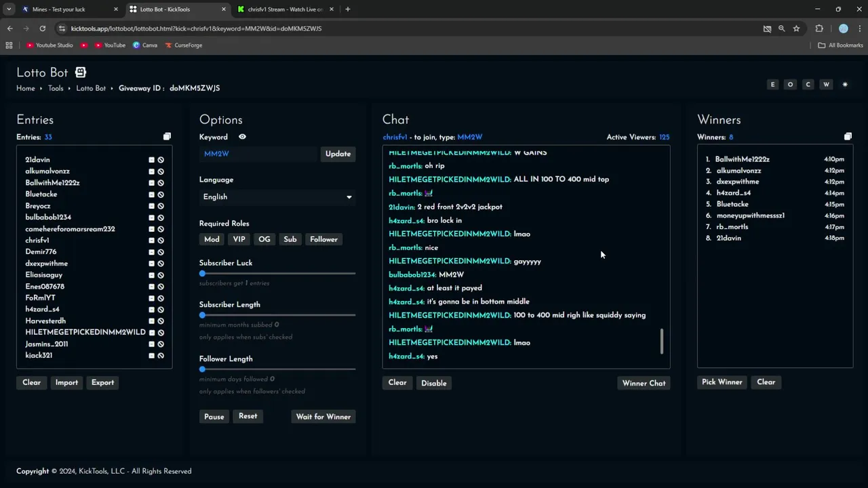Toggle the W panel button

[x=826, y=85]
